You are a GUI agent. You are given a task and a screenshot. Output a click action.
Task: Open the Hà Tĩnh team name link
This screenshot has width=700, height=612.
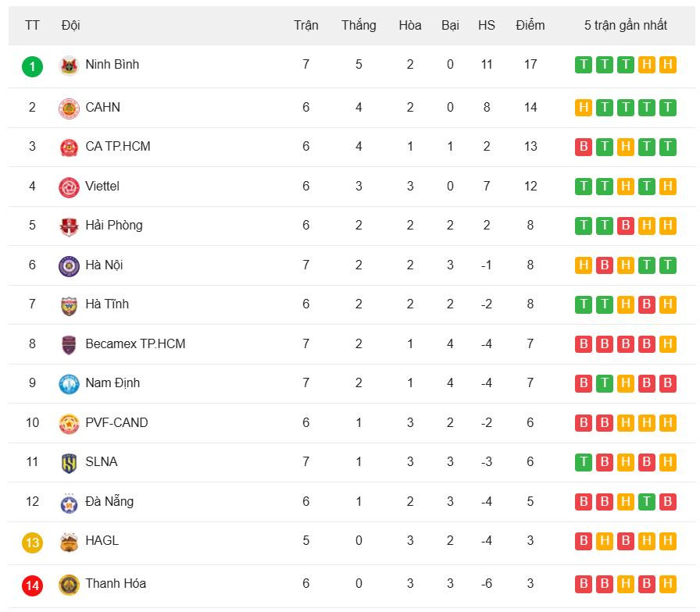pos(107,304)
